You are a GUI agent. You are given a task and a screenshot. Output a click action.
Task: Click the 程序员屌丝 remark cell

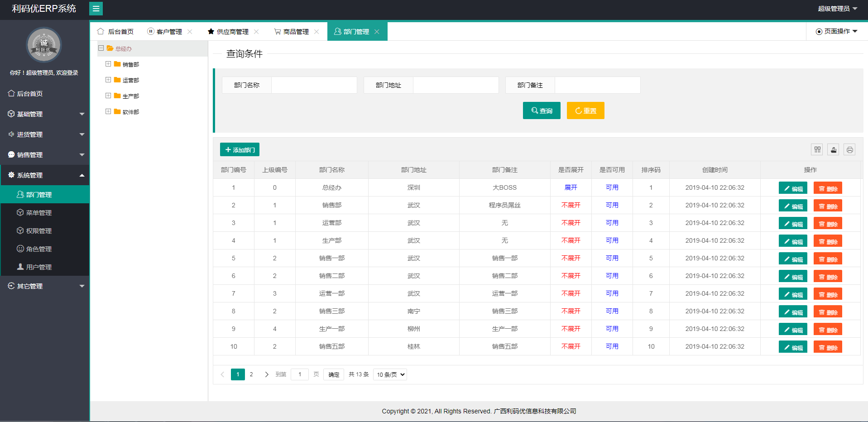click(505, 205)
